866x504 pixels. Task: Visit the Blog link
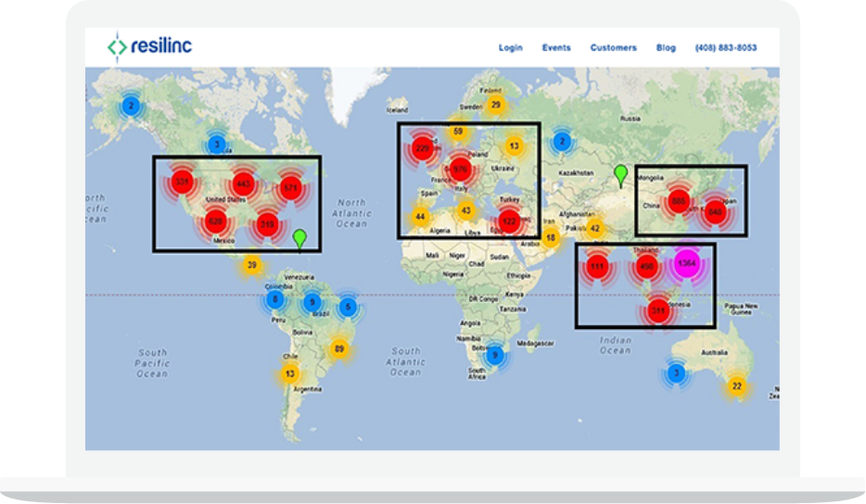pyautogui.click(x=666, y=48)
